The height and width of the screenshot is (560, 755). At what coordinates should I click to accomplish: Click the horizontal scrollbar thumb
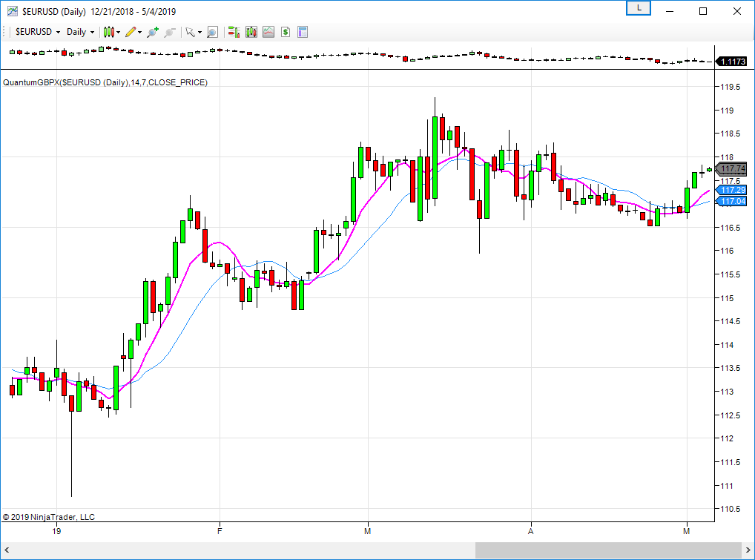[608, 550]
